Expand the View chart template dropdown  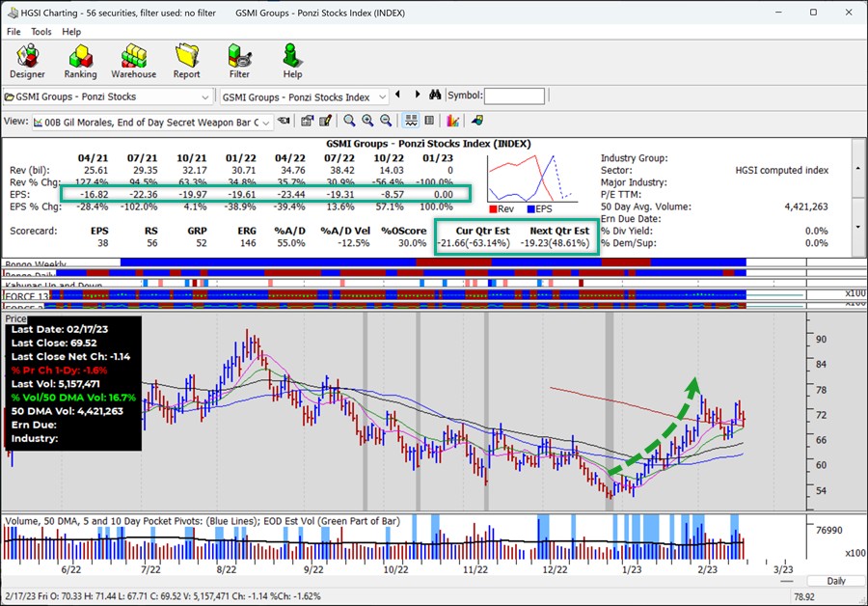click(x=266, y=123)
